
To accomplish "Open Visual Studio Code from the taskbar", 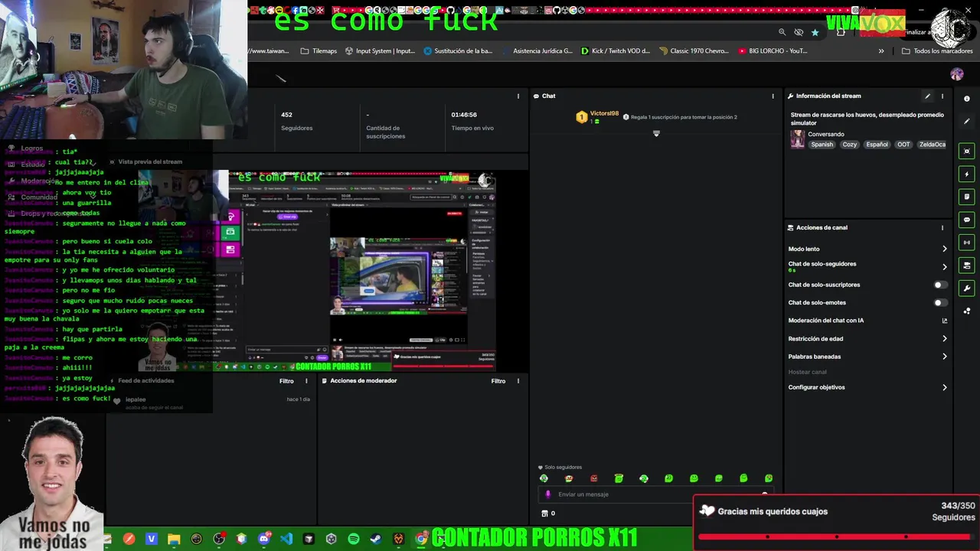I will coord(286,539).
